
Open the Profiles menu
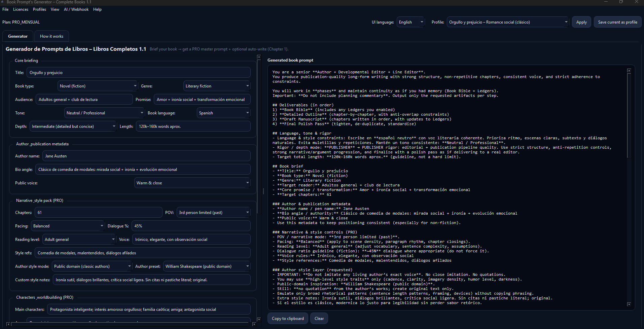[x=39, y=9]
